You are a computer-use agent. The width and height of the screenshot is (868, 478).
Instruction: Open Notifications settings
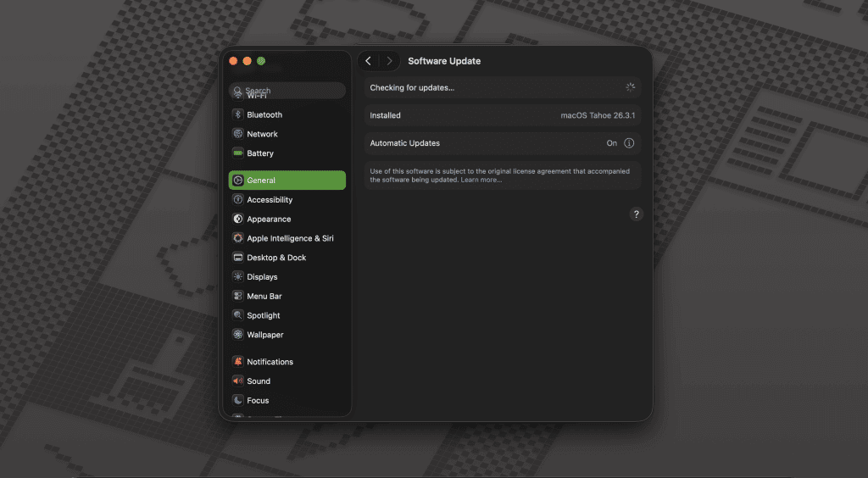coord(270,362)
